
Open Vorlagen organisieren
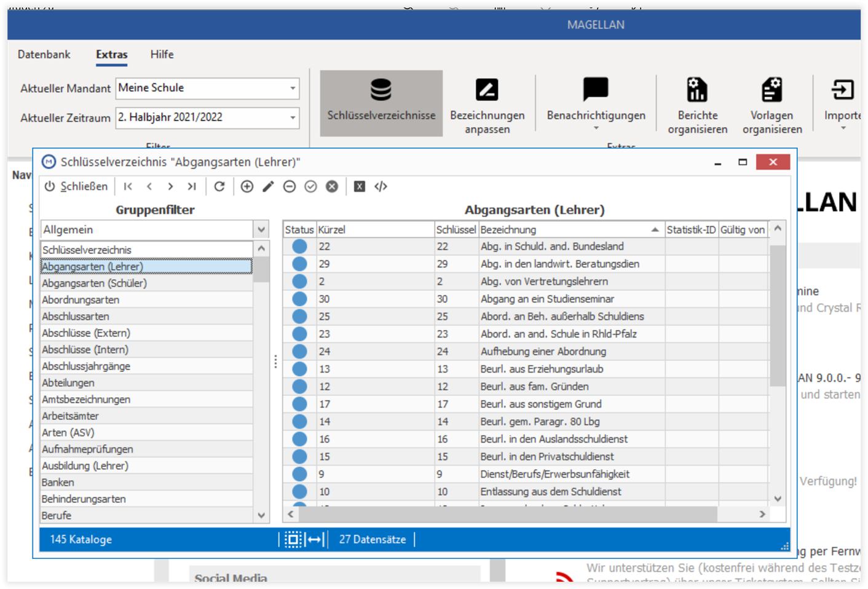[x=771, y=105]
